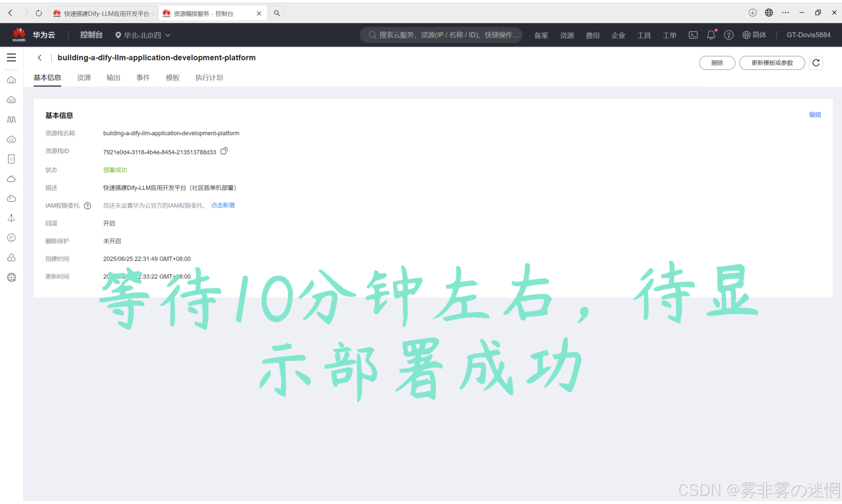This screenshot has width=842, height=504.
Task: Copy the resource stack ID
Action: click(223, 152)
